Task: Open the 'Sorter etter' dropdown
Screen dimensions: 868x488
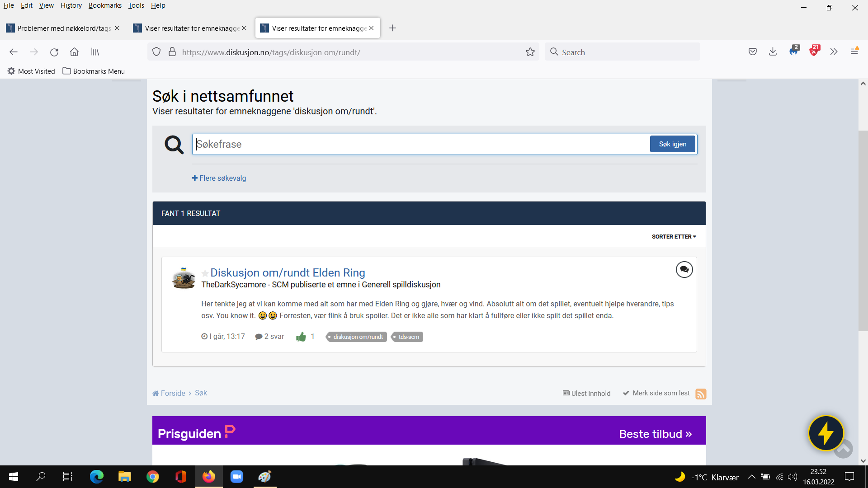Action: (x=674, y=236)
